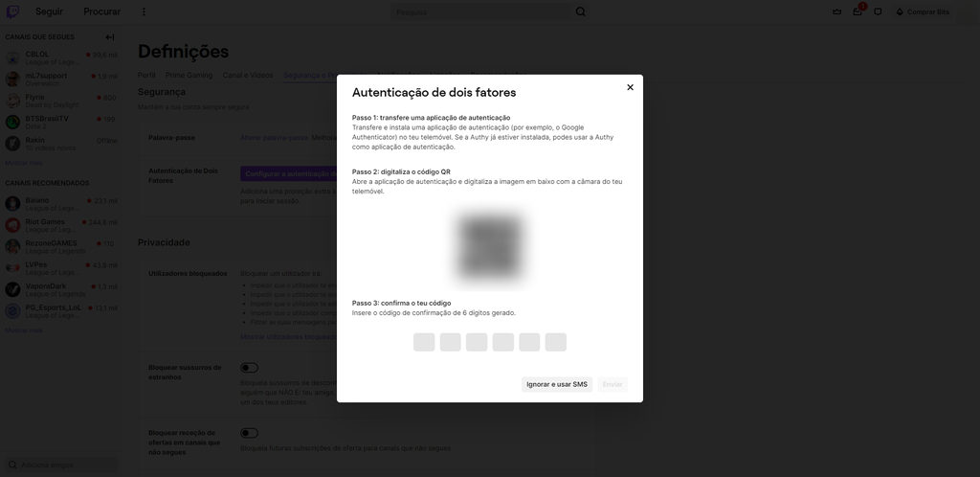The width and height of the screenshot is (980, 477).
Task: Focus the Pesquisa search field
Action: [x=481, y=11]
